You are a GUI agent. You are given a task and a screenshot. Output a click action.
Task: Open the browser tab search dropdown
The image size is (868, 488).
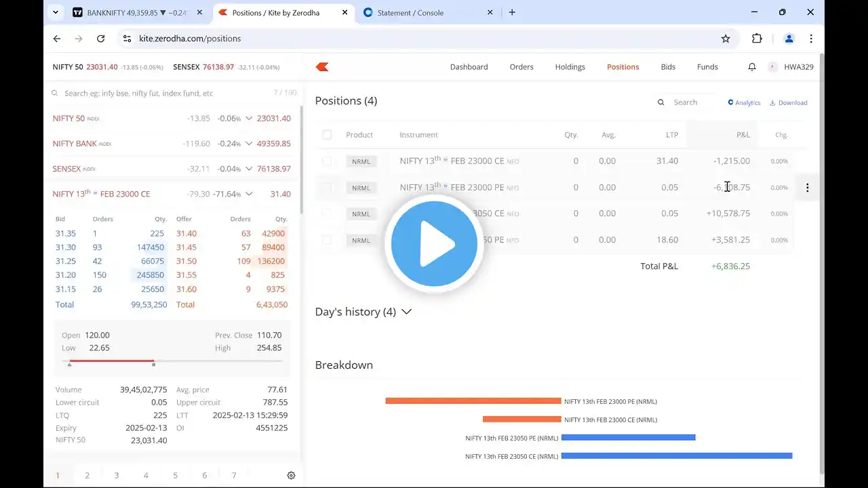coord(56,12)
